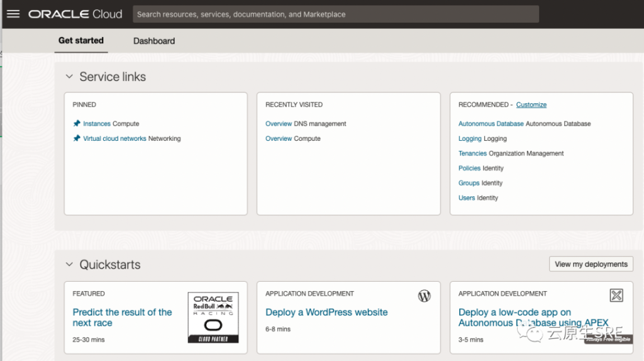Click the Oracle Cloud logo
The image size is (644, 361).
click(75, 14)
